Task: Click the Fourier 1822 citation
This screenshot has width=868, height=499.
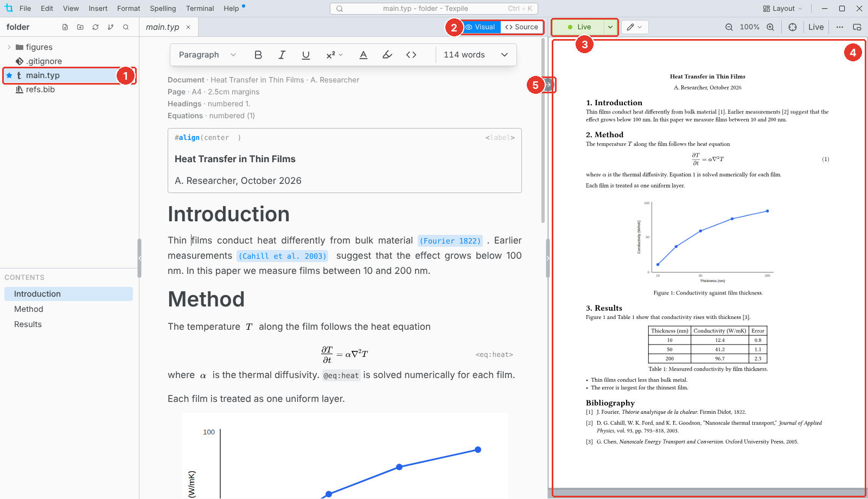Action: coord(450,241)
